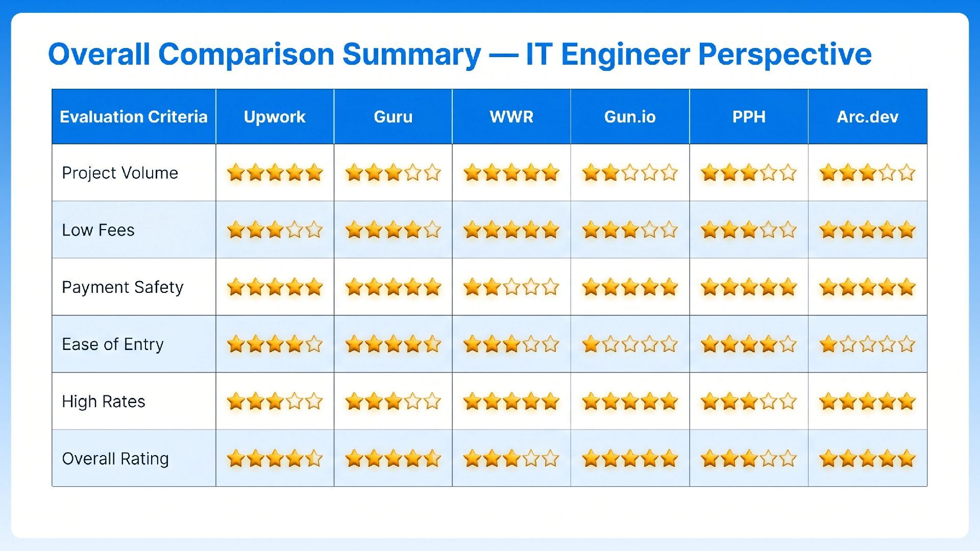The width and height of the screenshot is (980, 551).
Task: Click WWR's Project Volume star rating
Action: click(511, 172)
